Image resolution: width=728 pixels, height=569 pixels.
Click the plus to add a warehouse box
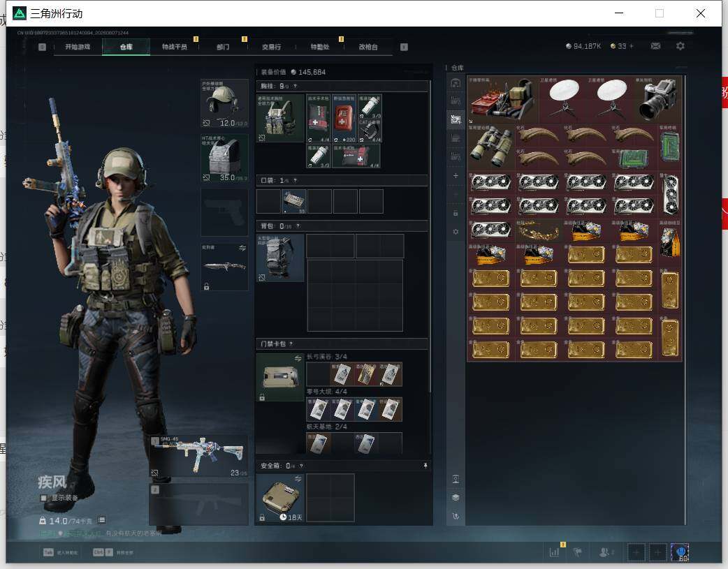(456, 175)
